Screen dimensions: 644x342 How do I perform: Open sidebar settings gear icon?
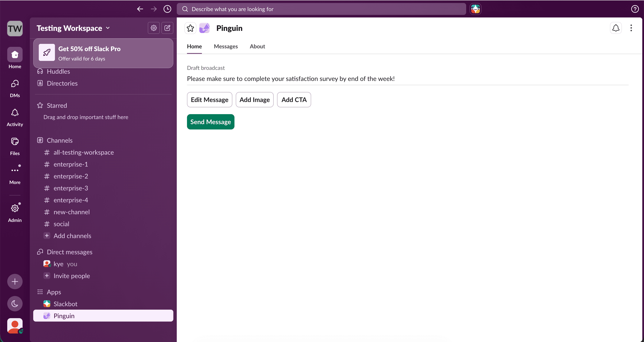154,28
